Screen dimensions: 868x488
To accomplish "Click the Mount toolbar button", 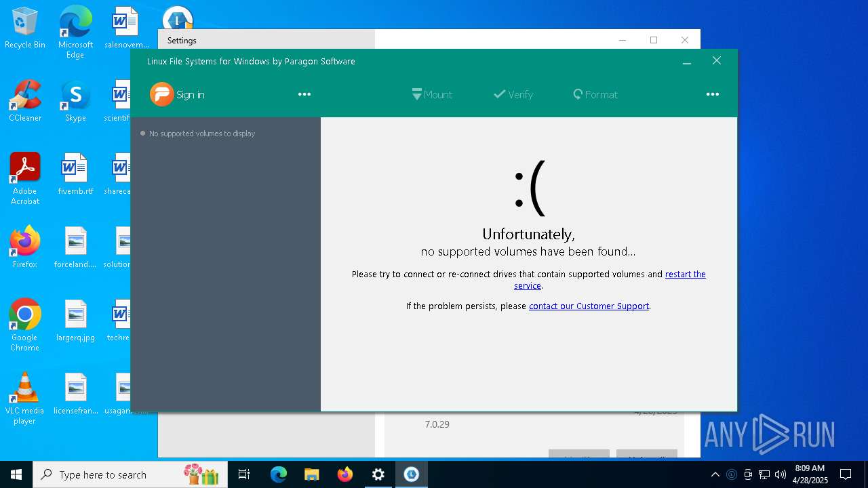I will [432, 94].
